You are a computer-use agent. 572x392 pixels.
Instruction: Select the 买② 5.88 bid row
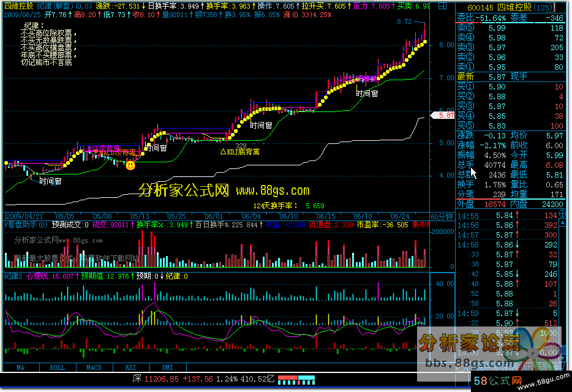tap(510, 96)
